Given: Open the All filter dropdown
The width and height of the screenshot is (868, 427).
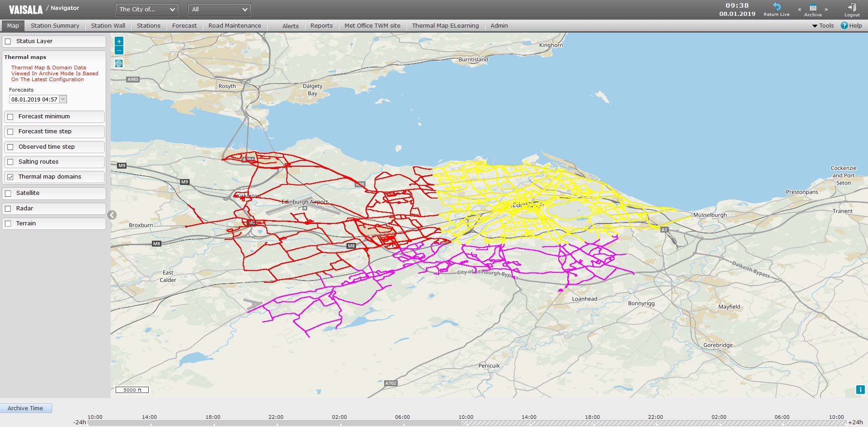Looking at the screenshot, I should coord(219,9).
